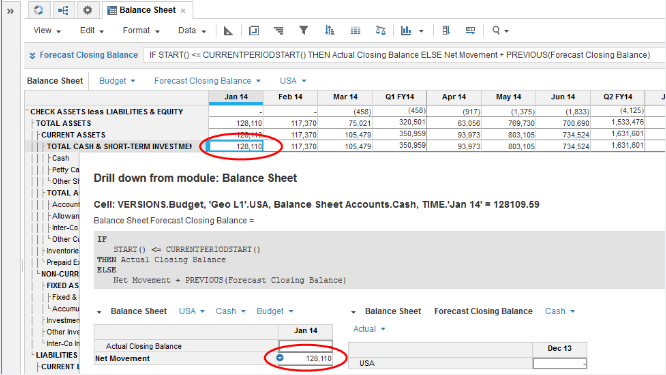Click the grid columns toolbar icon
This screenshot has height=375, width=666.
click(x=355, y=31)
